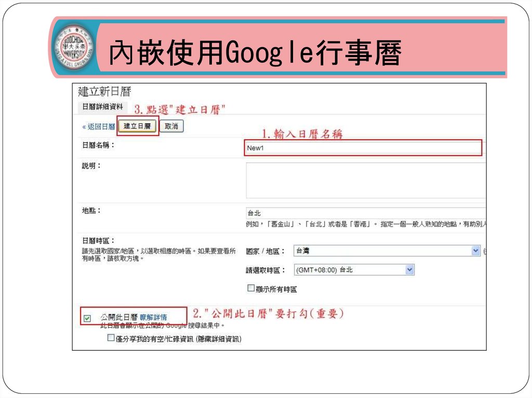Click the 日曆時區： label text
This screenshot has width=532, height=398.
pos(98,241)
